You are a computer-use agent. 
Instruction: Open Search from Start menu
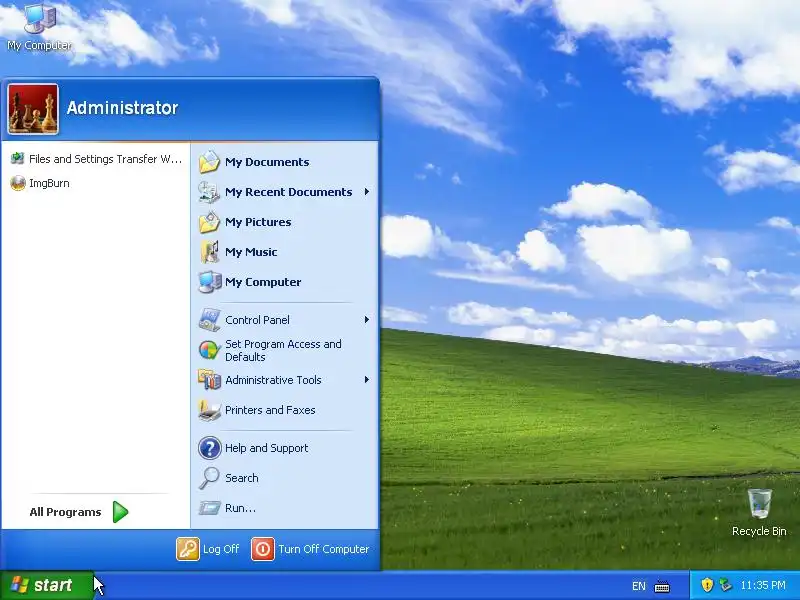tap(285, 478)
